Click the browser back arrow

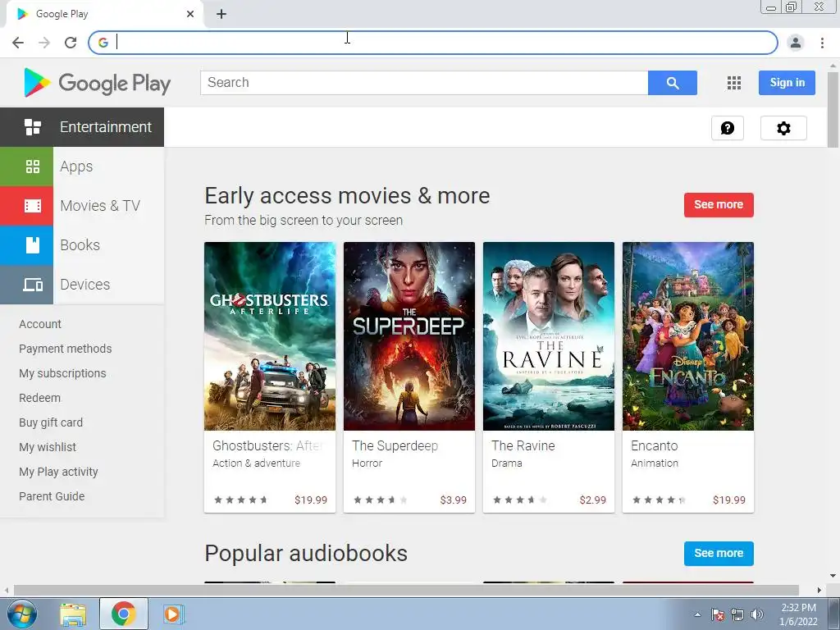coord(18,43)
